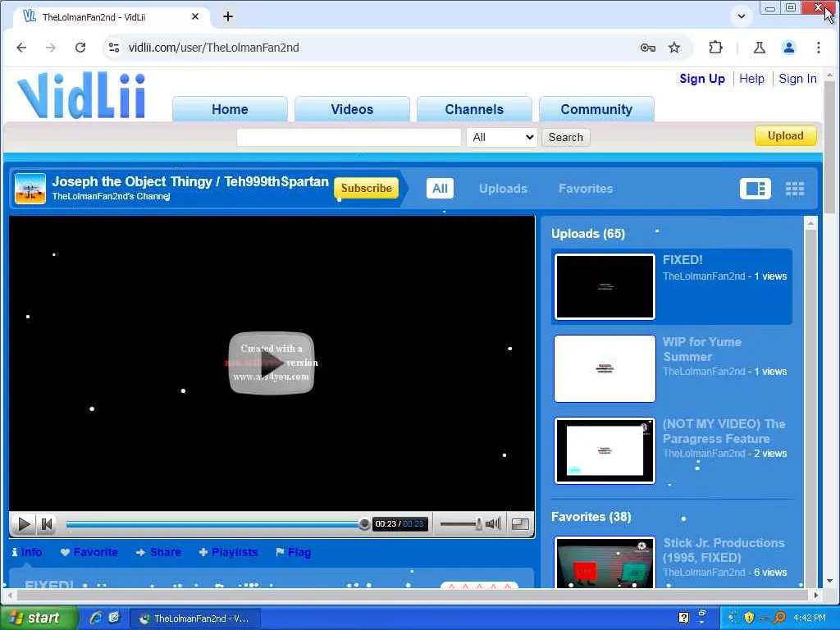Open site information icon in address bar
The image size is (840, 630).
click(x=114, y=48)
